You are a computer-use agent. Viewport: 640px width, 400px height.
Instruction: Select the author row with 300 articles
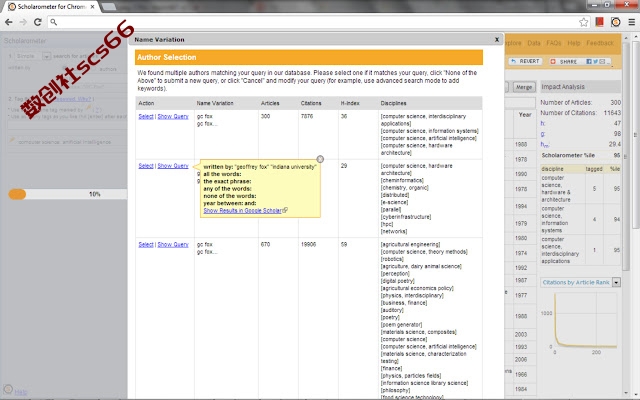tap(146, 116)
